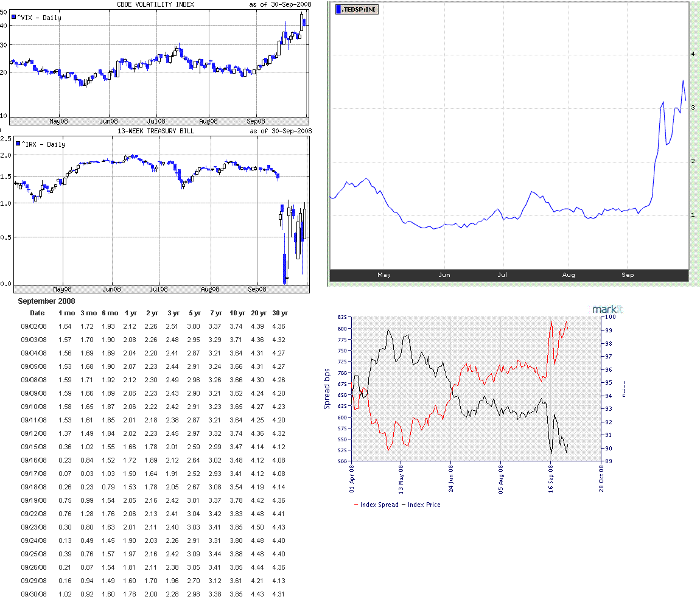
Task: Select the September 2008 table heading
Action: [46, 301]
